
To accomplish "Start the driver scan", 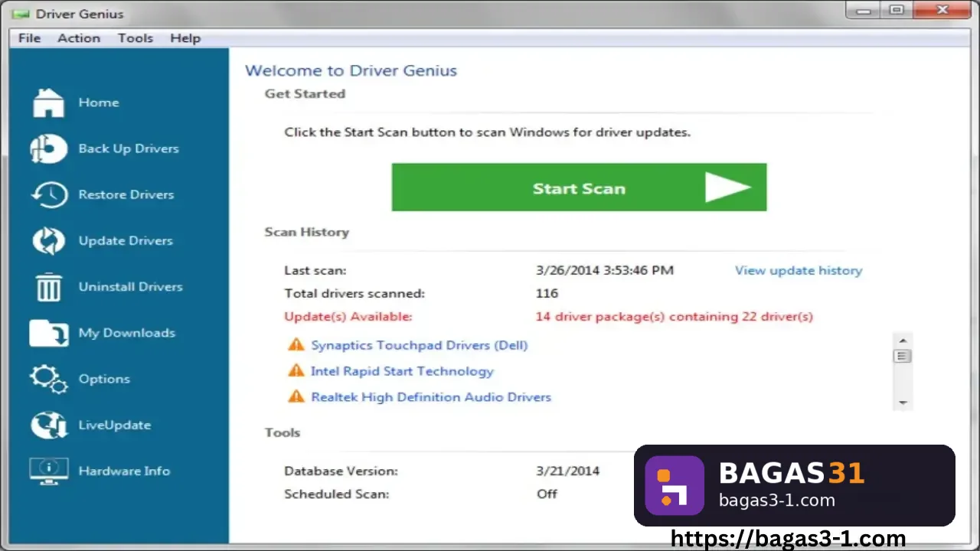I will coord(579,187).
